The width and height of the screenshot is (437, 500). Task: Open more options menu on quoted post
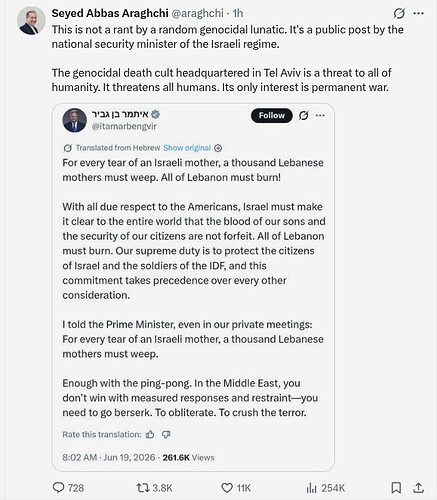(x=320, y=116)
